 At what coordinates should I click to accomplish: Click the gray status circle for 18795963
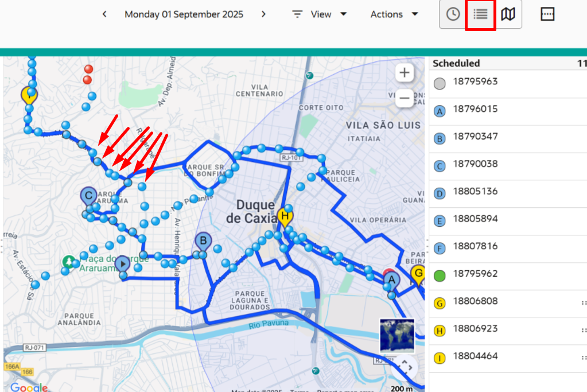pyautogui.click(x=440, y=83)
